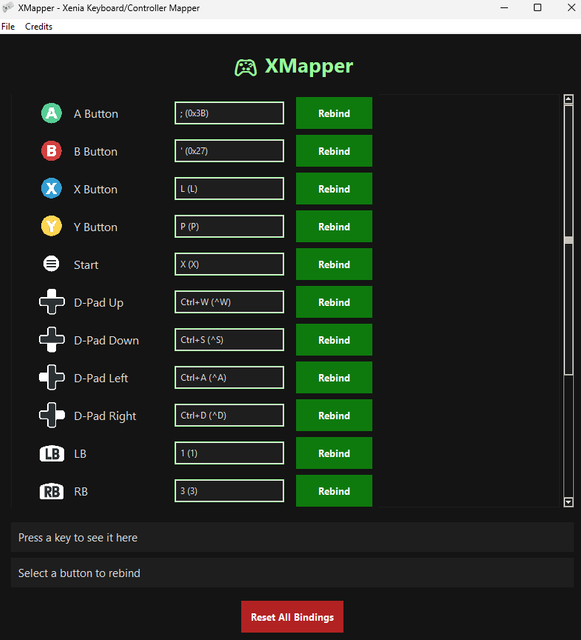Click the 'D-Pad Right' label
This screenshot has height=640, width=581.
click(x=105, y=416)
